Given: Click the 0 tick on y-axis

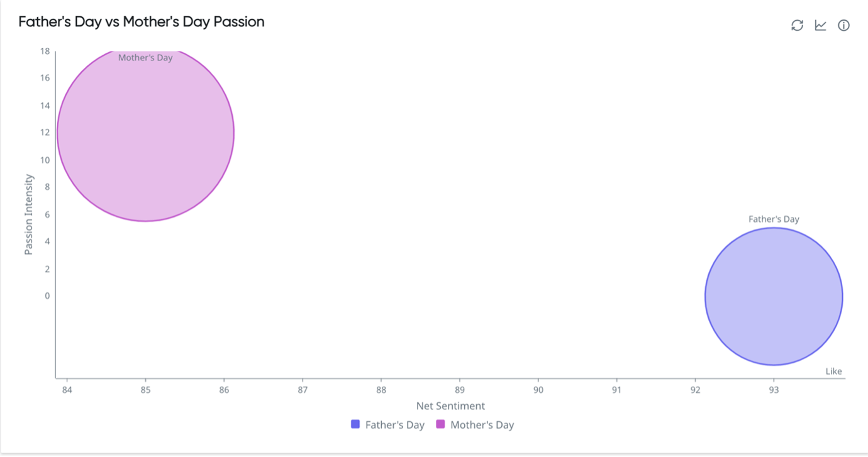Looking at the screenshot, I should [47, 296].
